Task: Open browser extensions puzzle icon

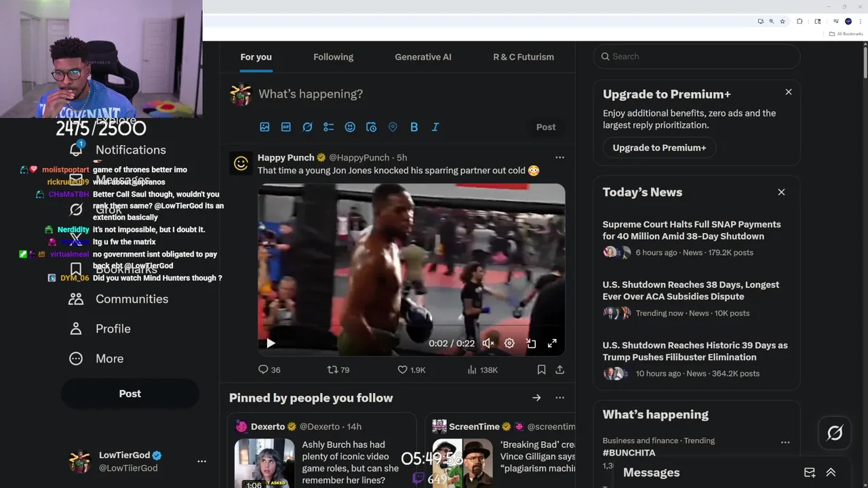Action: click(800, 21)
